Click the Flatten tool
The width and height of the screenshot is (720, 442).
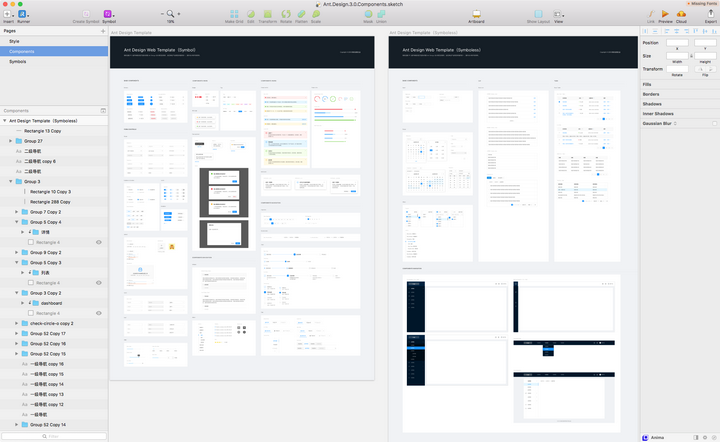point(301,14)
